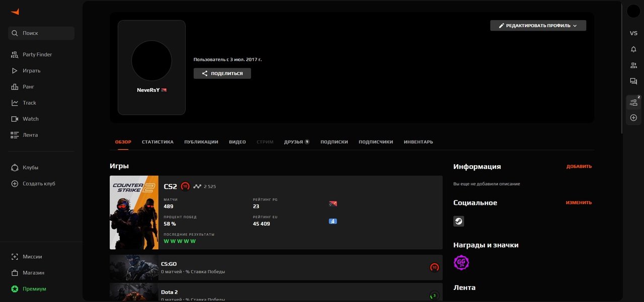
Task: Click the Watch camera icon
Action: tap(15, 119)
